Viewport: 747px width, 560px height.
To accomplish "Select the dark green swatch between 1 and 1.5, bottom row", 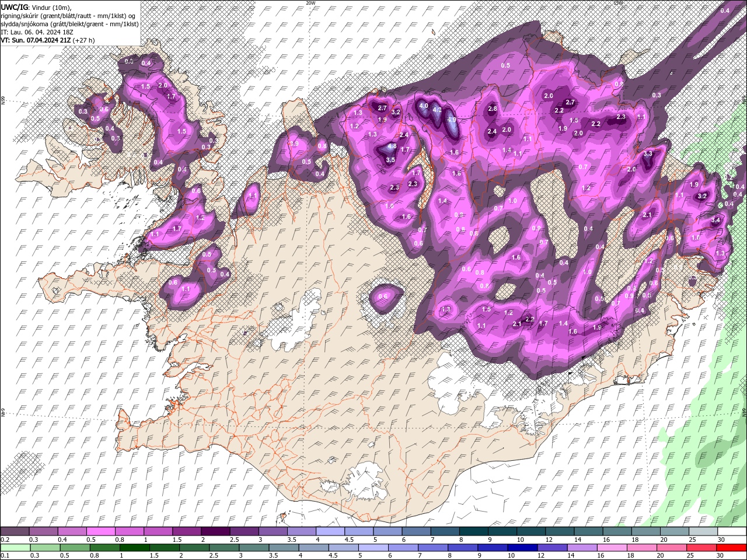I will click(134, 547).
